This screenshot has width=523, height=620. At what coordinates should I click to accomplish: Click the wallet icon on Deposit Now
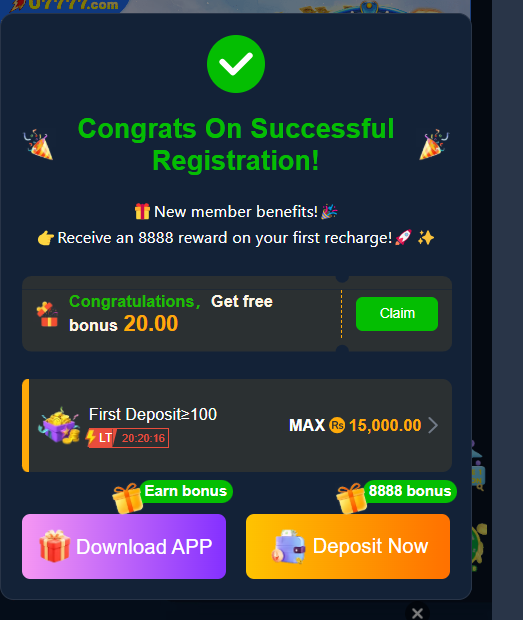click(288, 546)
